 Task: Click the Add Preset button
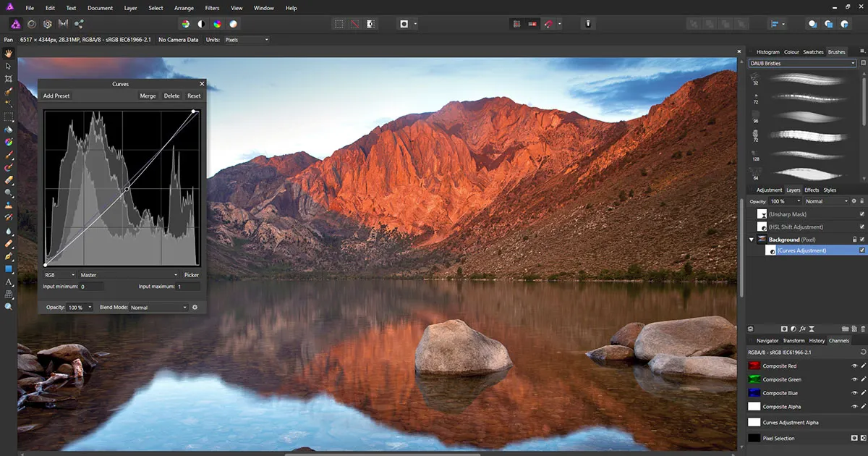pyautogui.click(x=56, y=96)
